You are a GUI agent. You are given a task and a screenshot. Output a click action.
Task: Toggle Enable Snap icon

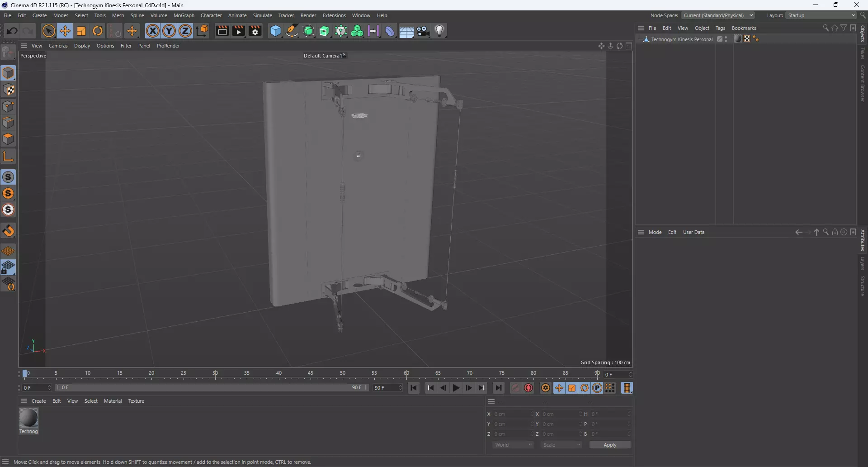tap(8, 231)
